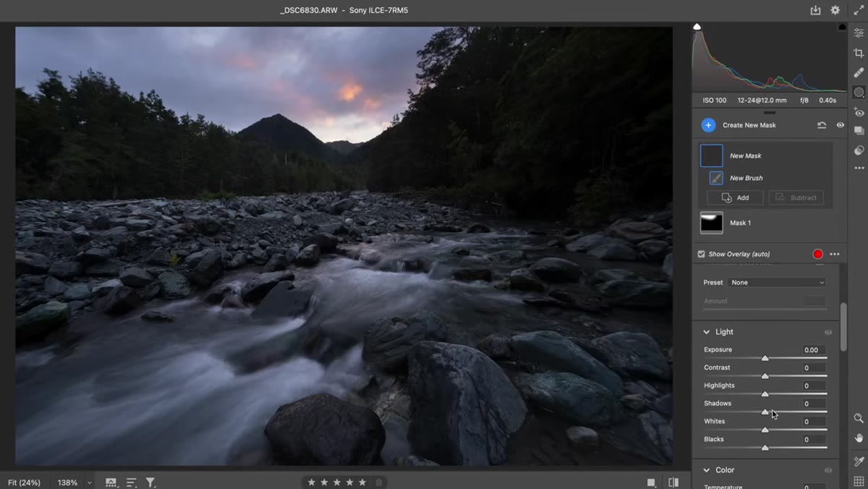This screenshot has height=489, width=868.
Task: Click the Create New Mask label
Action: [x=749, y=125]
